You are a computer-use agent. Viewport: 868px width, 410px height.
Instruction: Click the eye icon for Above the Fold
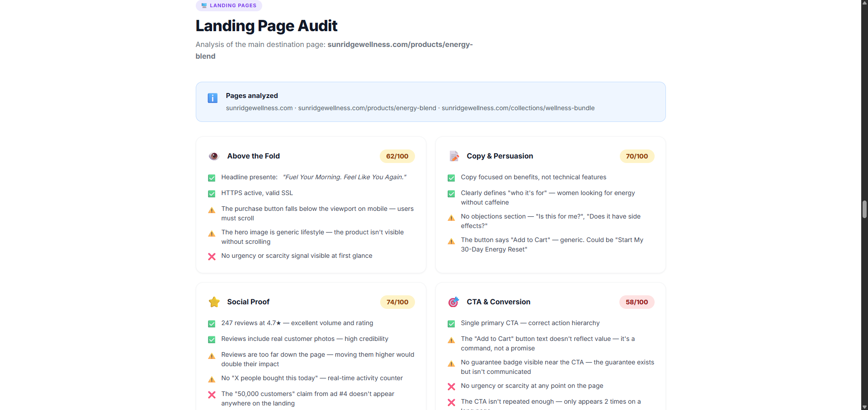[214, 156]
